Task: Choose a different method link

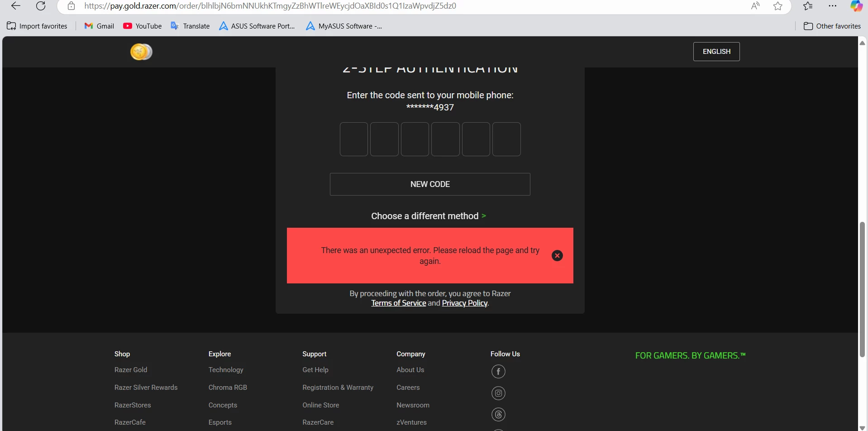Action: pos(429,216)
